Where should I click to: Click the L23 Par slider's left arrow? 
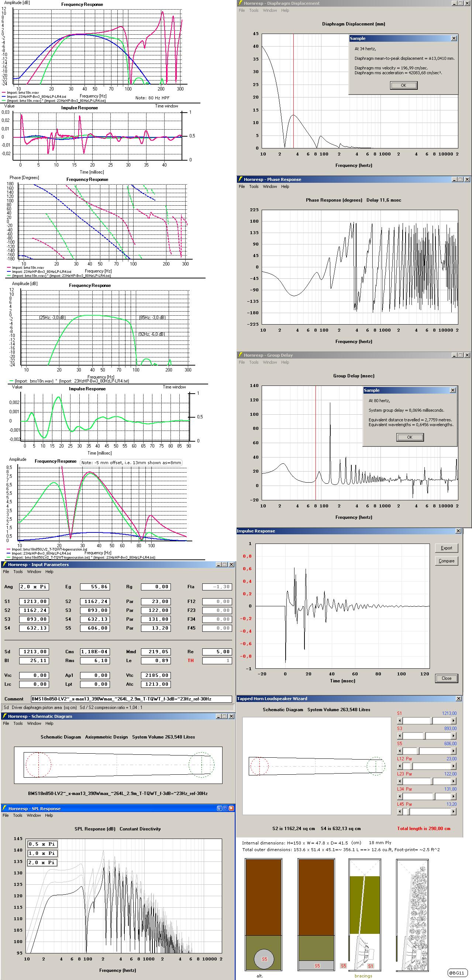pos(400,781)
